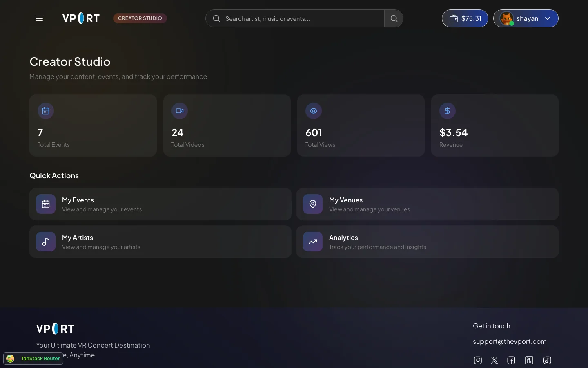Open the Instagram social icon

pyautogui.click(x=478, y=360)
